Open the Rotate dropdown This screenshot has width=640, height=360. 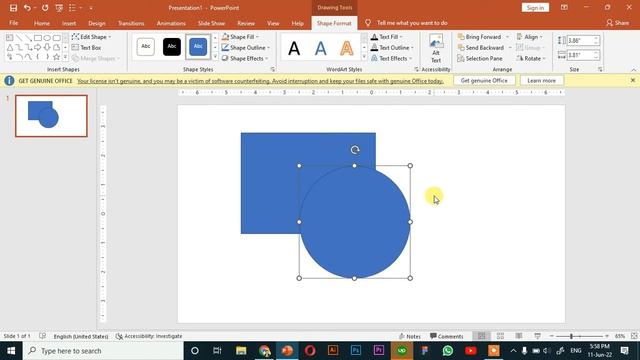coord(531,58)
